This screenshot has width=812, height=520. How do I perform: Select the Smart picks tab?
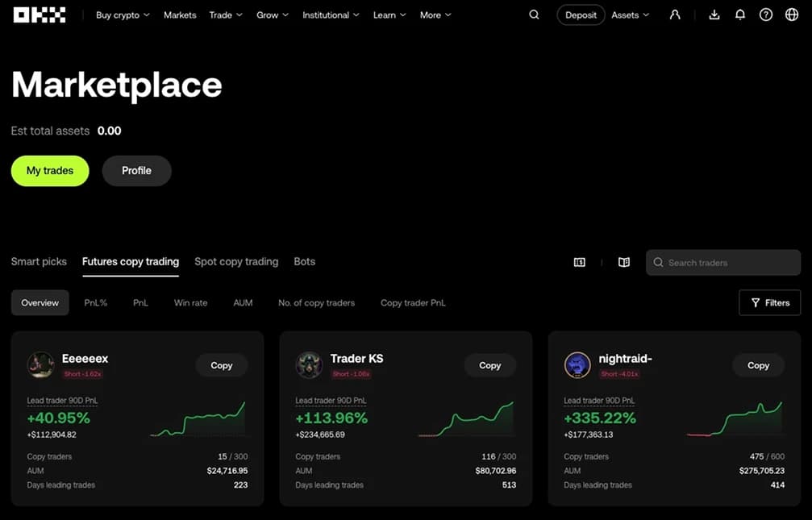[x=39, y=261]
